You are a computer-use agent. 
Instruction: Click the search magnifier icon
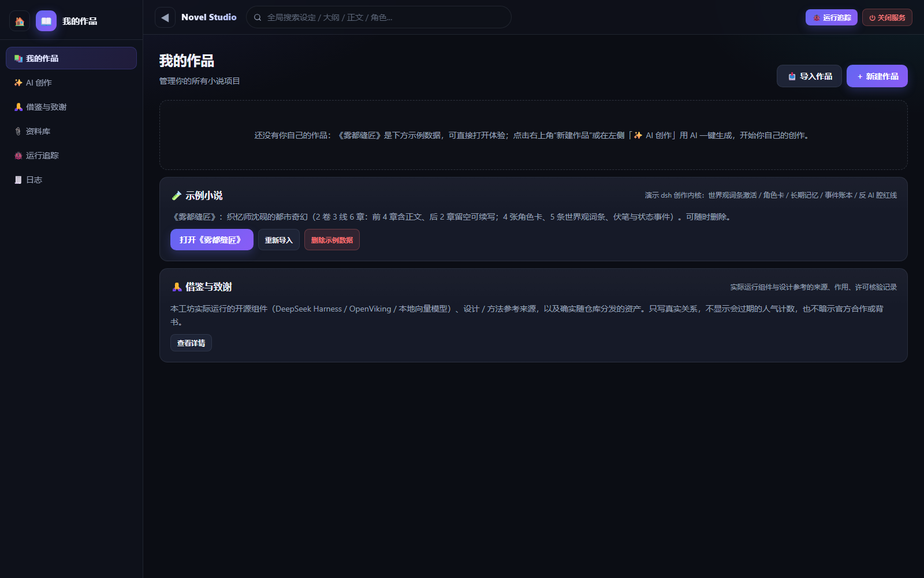tap(258, 17)
